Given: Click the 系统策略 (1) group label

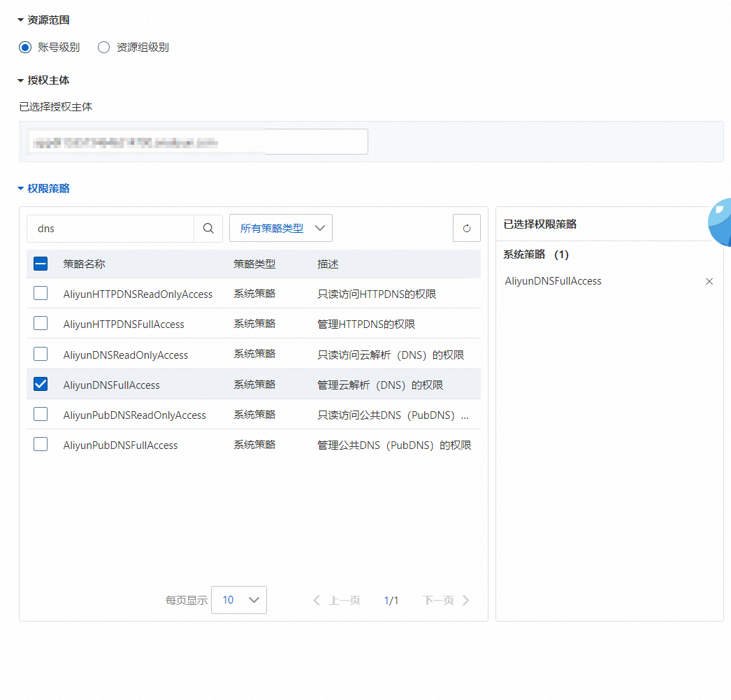Looking at the screenshot, I should 535,255.
